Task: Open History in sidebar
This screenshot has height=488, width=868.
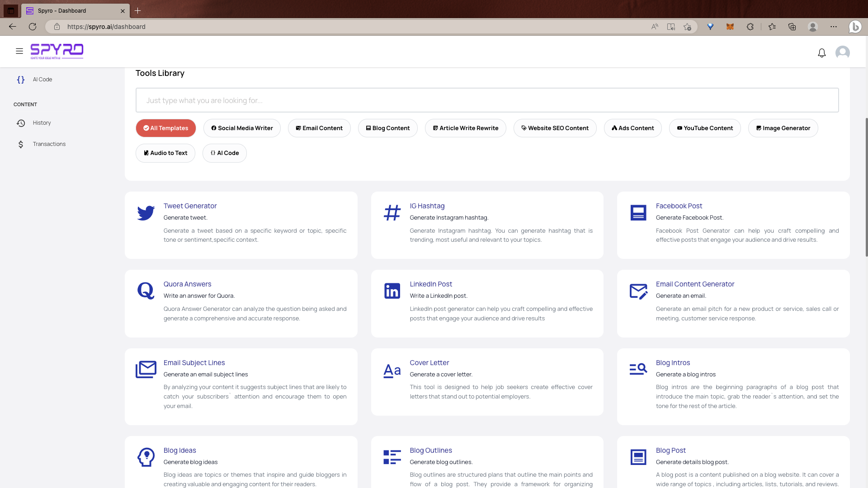Action: [42, 123]
